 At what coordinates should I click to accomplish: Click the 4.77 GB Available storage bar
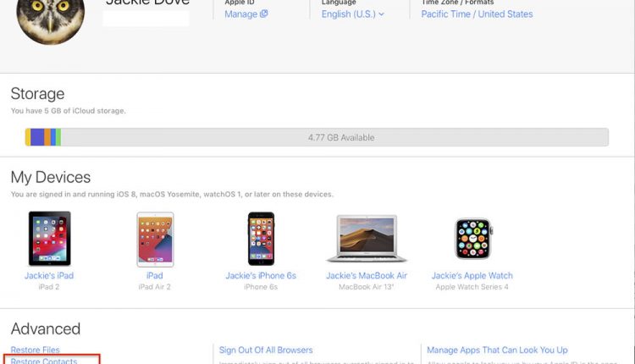click(x=317, y=137)
